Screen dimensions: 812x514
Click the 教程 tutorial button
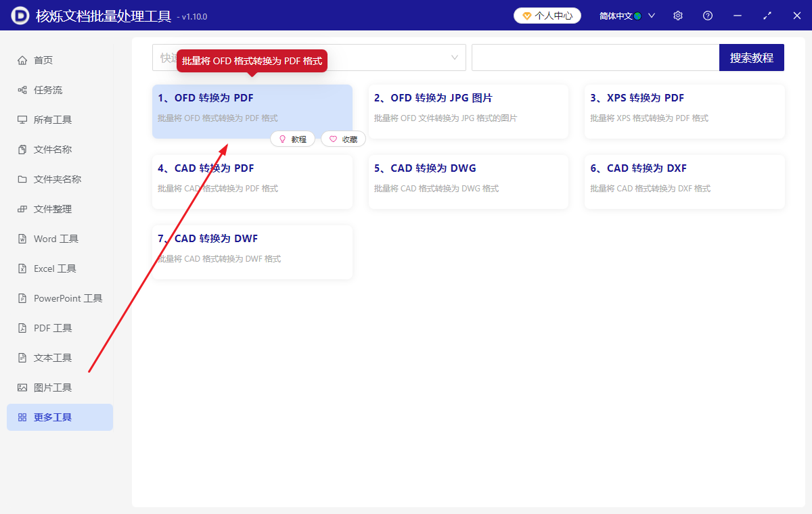[292, 139]
